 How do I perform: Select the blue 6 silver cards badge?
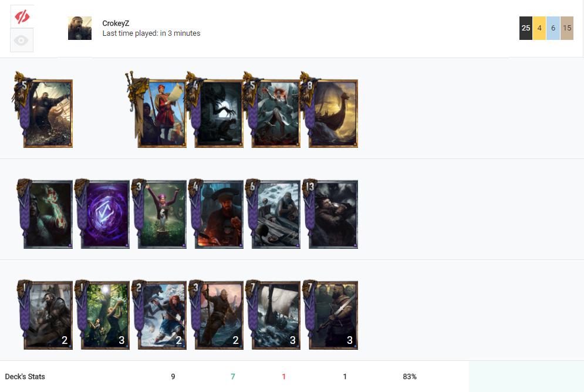[x=553, y=28]
